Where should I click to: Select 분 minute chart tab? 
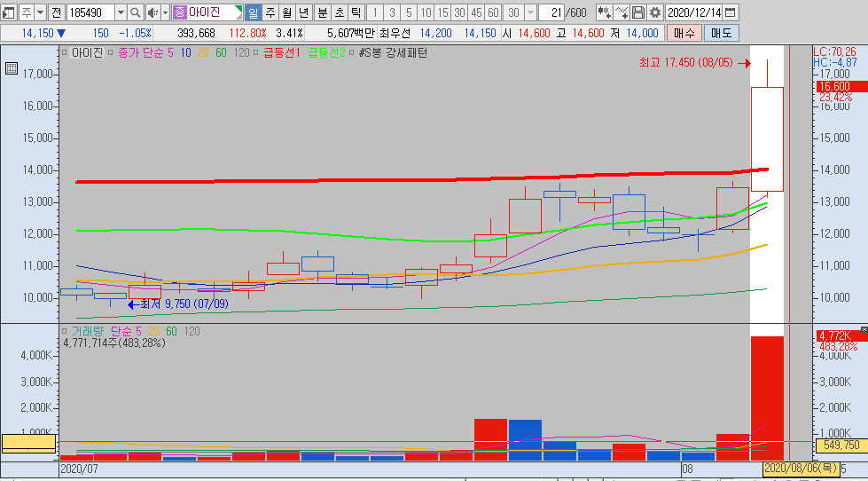tap(322, 12)
